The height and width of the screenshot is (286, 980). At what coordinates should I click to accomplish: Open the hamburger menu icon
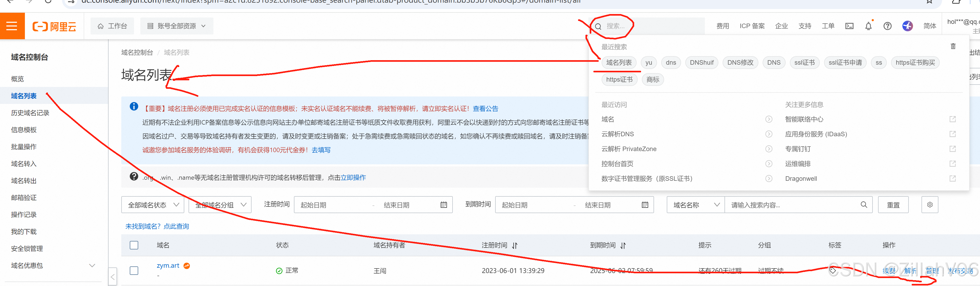12,26
